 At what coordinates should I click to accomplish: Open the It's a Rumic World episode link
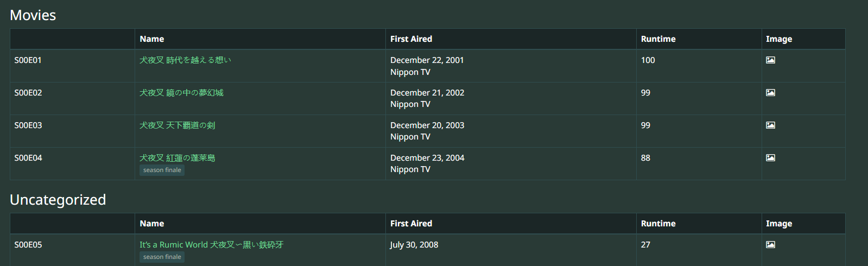[x=211, y=245]
